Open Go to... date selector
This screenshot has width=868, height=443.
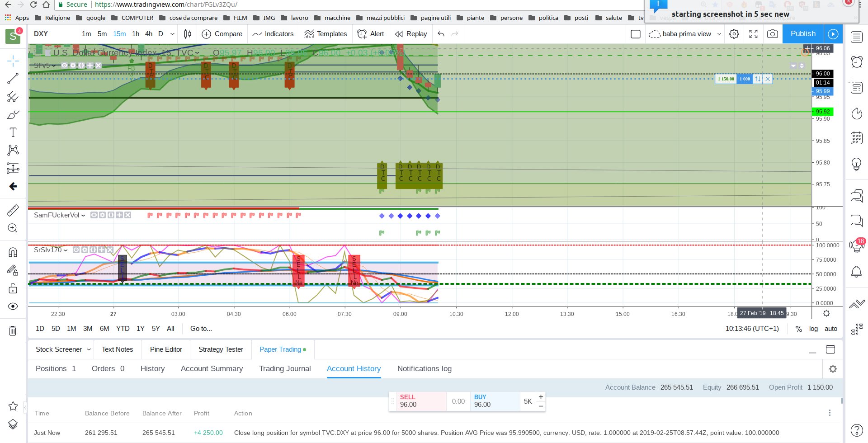point(201,329)
